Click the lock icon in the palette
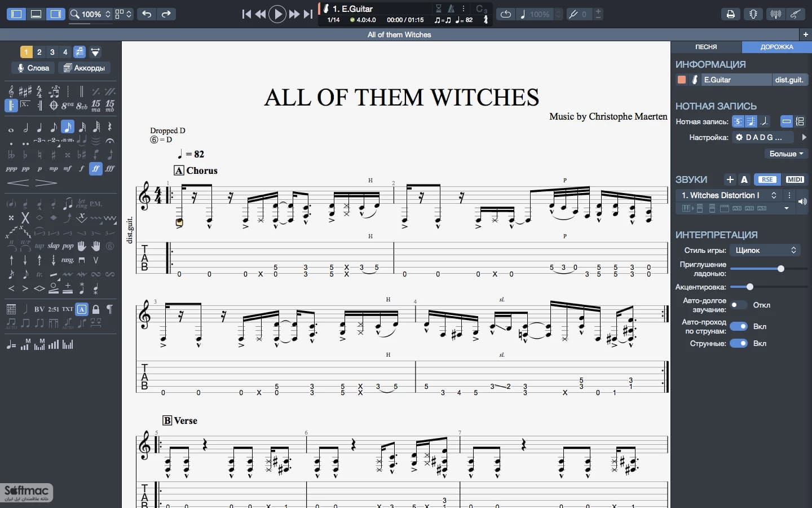 (96, 309)
